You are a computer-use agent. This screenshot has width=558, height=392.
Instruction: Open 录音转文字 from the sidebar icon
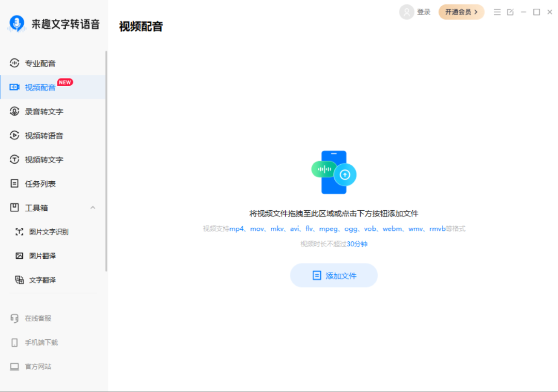point(14,111)
